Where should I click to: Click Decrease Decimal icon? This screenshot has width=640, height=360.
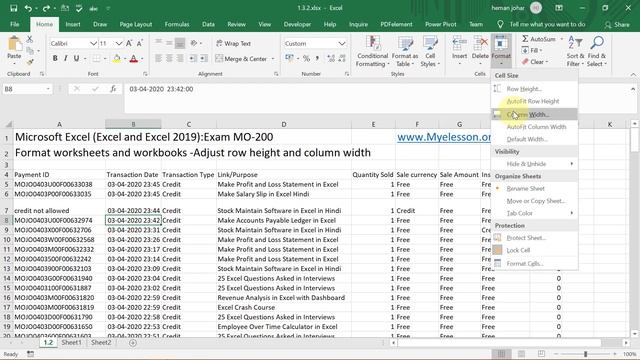(342, 59)
